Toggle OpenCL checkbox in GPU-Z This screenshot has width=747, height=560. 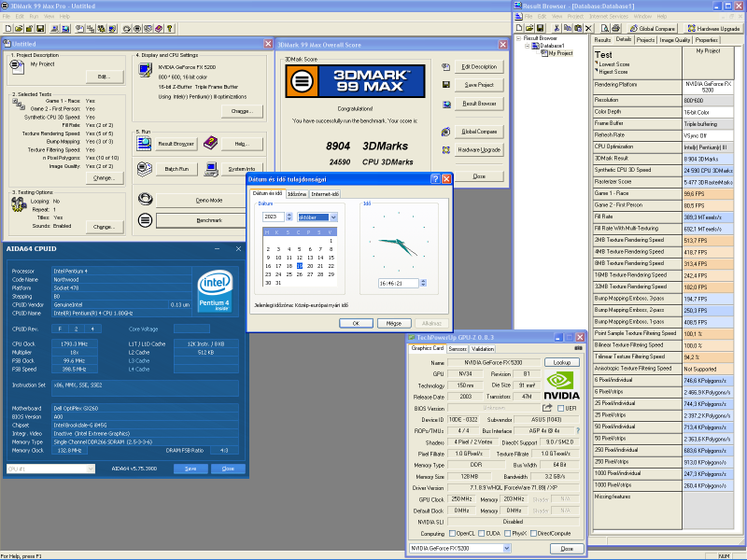tap(452, 533)
